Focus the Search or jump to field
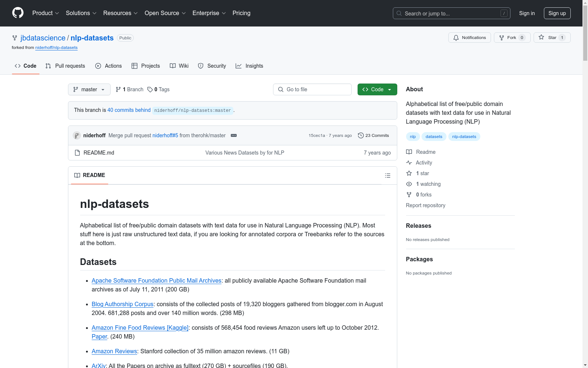 click(452, 13)
